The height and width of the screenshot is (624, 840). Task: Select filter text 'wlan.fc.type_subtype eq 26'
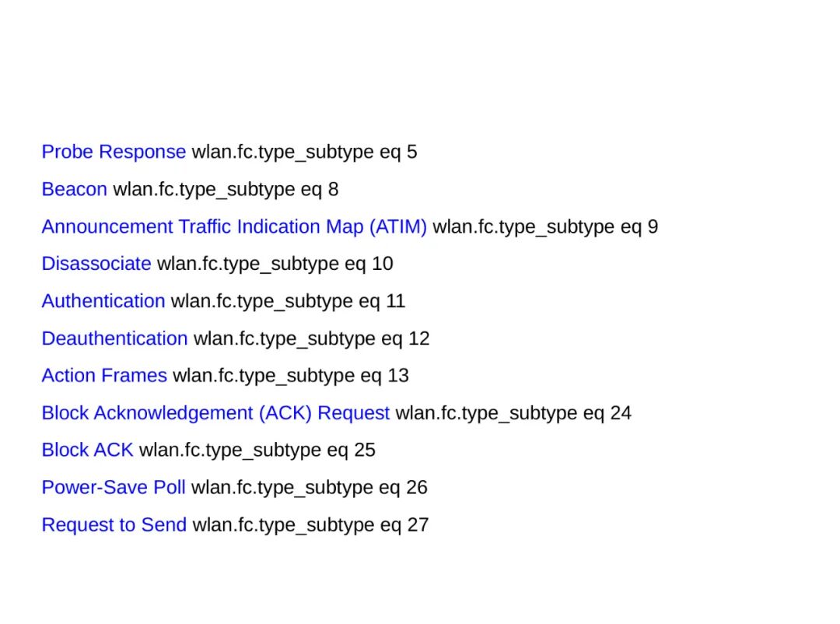click(x=309, y=489)
